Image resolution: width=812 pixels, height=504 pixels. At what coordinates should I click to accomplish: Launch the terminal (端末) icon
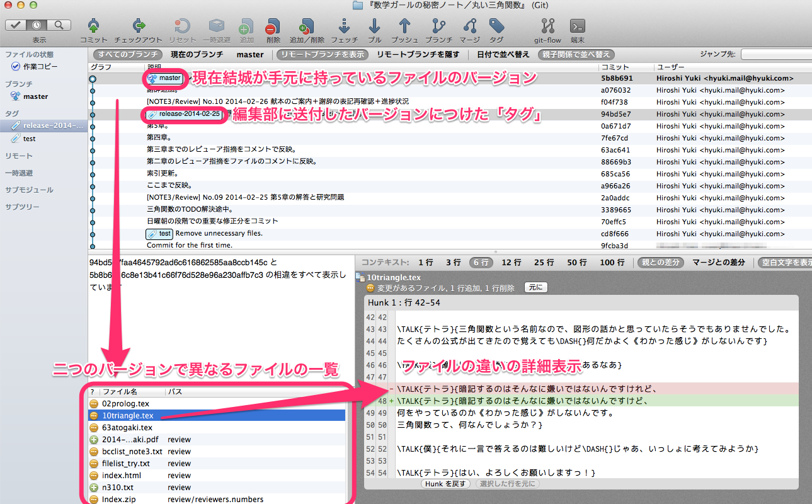coord(576,26)
